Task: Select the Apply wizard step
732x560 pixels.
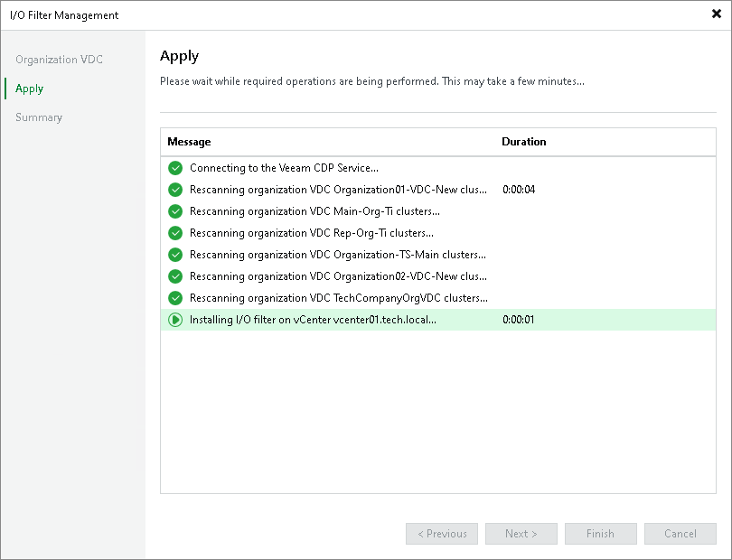Action: 30,89
